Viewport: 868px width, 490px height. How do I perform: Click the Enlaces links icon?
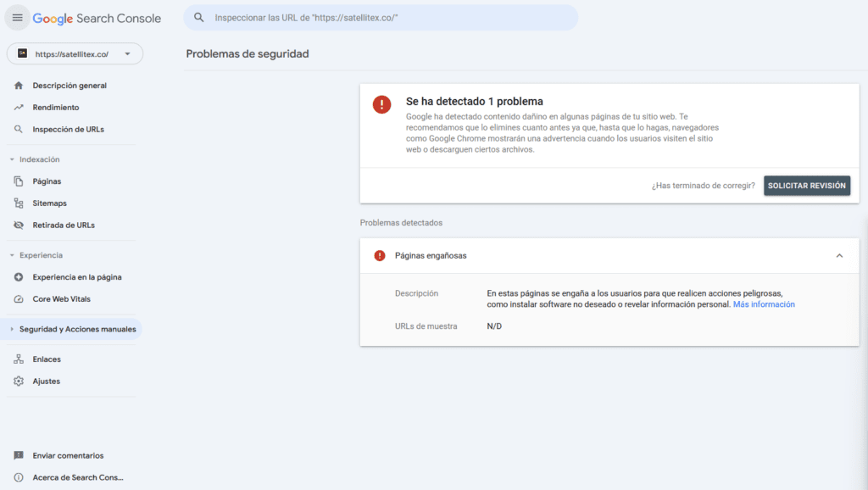(19, 359)
